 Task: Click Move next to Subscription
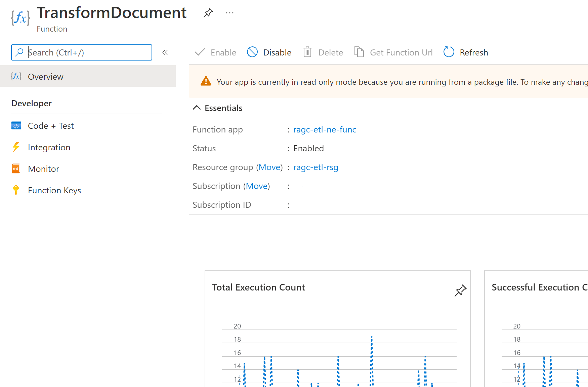click(x=257, y=186)
